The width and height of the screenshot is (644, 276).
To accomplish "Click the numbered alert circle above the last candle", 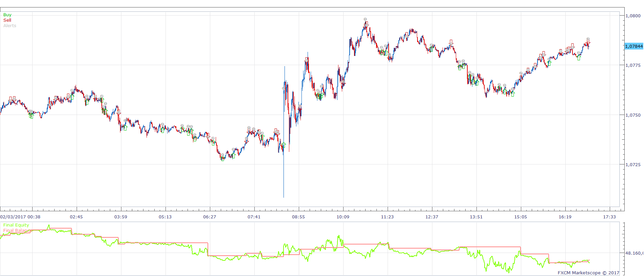I will tap(588, 39).
